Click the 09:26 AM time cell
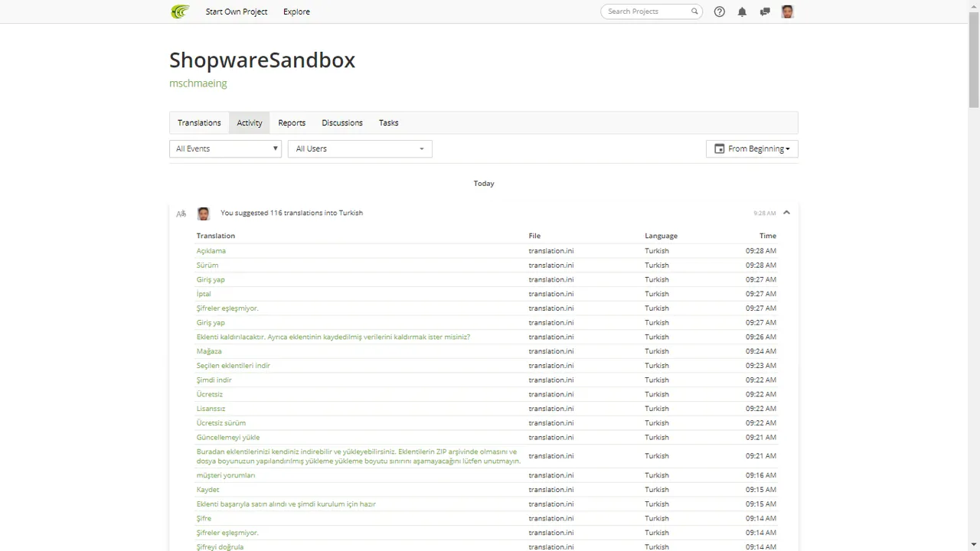Screen dimensions: 980x551 761,337
